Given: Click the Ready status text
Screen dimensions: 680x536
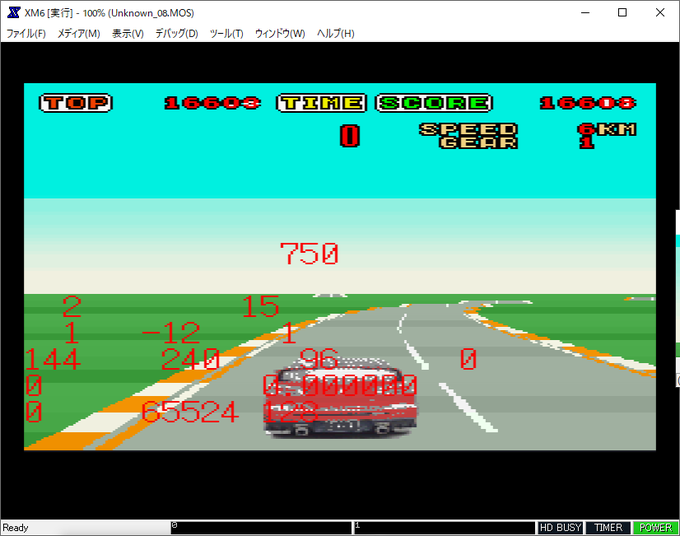Looking at the screenshot, I should pos(16,528).
